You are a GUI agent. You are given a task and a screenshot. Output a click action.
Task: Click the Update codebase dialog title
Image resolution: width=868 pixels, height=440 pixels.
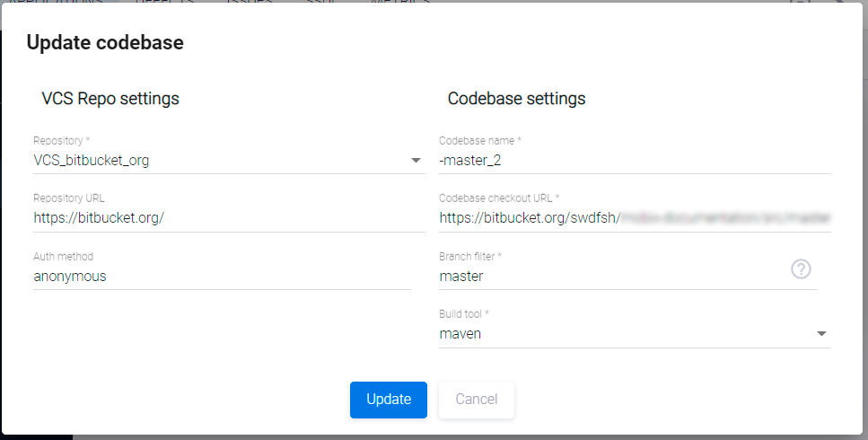(105, 42)
